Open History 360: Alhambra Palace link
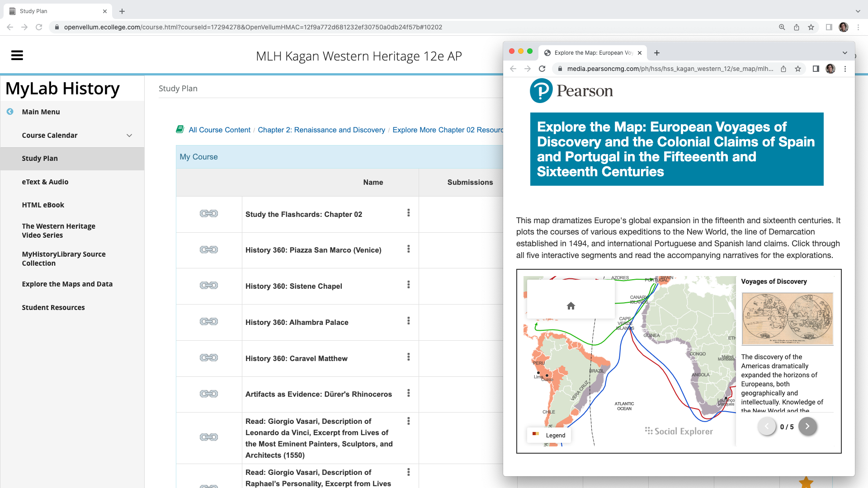Screen dimensions: 868x488 coord(297,322)
